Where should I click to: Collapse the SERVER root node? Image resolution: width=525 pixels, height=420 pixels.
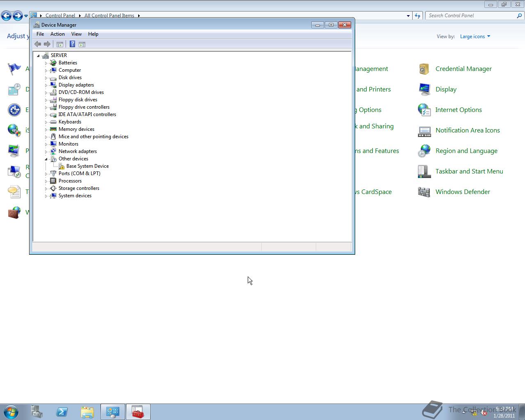click(38, 56)
